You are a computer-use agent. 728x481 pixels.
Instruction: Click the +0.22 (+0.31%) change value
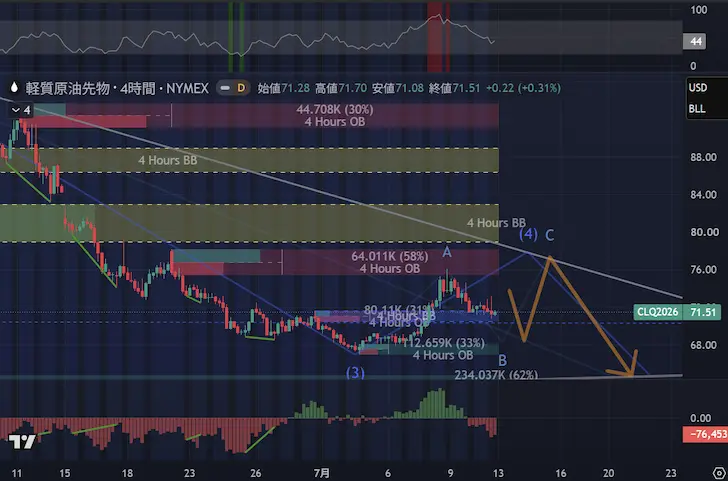click(523, 88)
